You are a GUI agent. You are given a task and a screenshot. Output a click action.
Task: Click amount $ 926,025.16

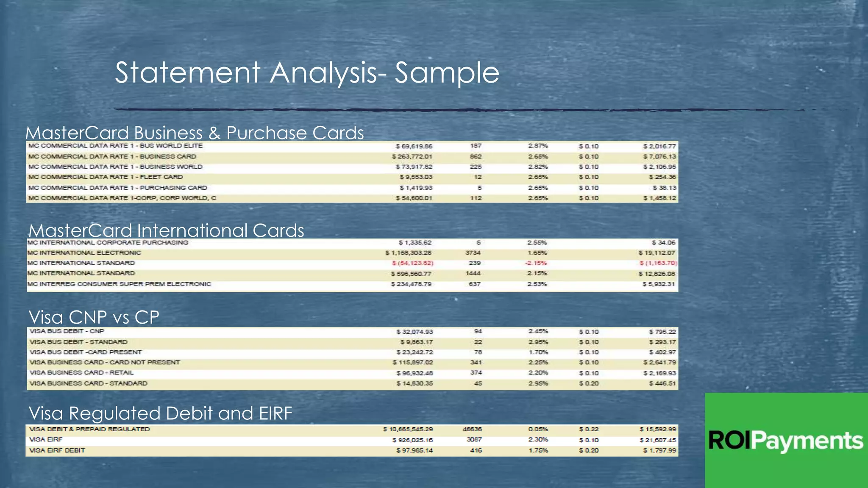click(412, 440)
